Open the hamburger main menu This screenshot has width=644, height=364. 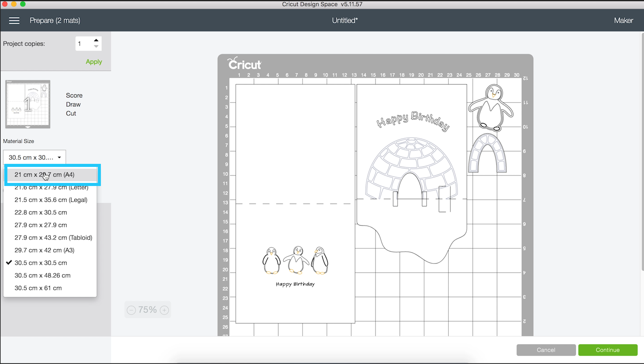[14, 21]
